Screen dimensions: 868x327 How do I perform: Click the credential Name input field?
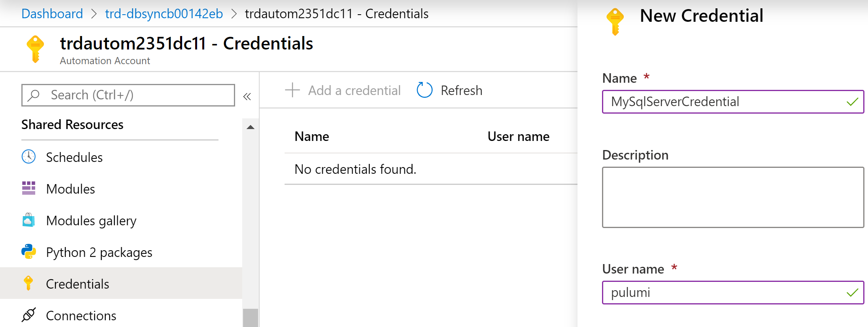click(x=724, y=102)
